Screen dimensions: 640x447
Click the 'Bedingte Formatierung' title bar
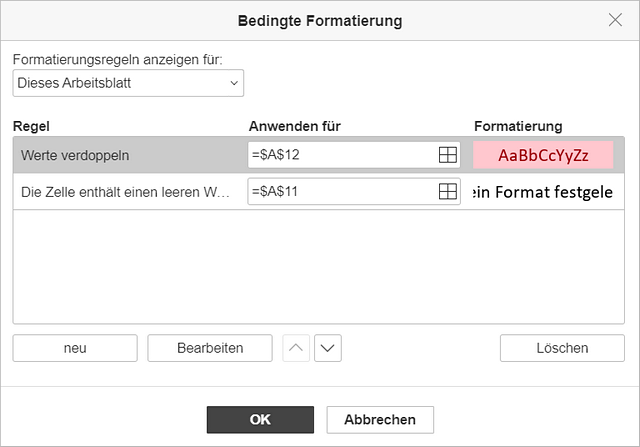pos(320,20)
